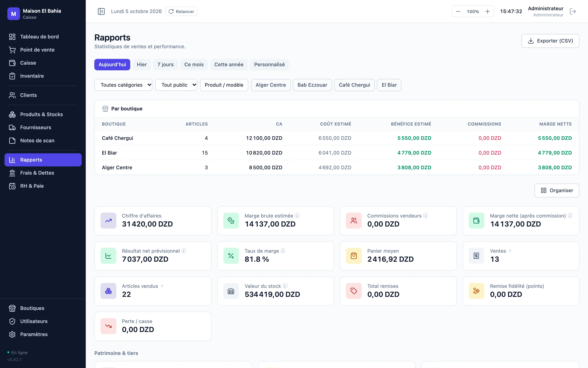
Task: Click Relancer refresh button
Action: pos(181,11)
